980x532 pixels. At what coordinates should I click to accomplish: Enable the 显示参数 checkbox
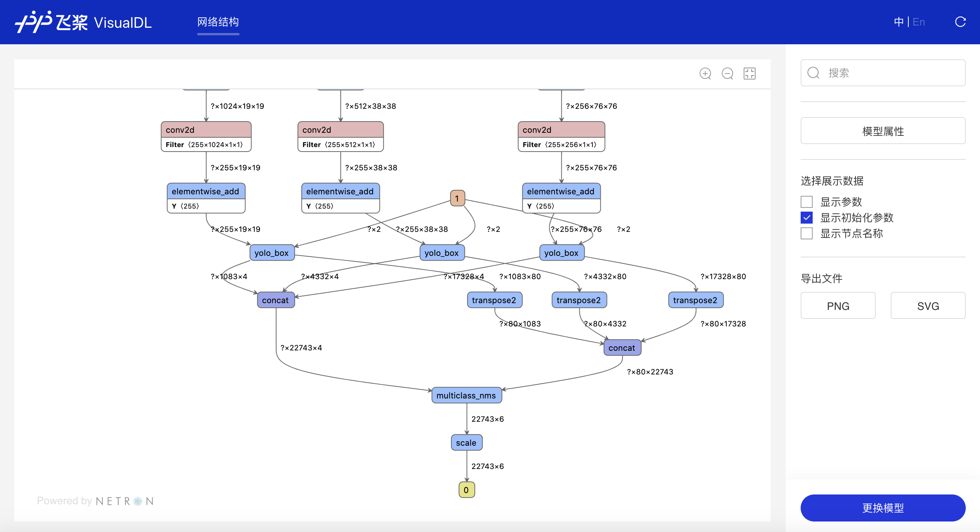point(806,202)
